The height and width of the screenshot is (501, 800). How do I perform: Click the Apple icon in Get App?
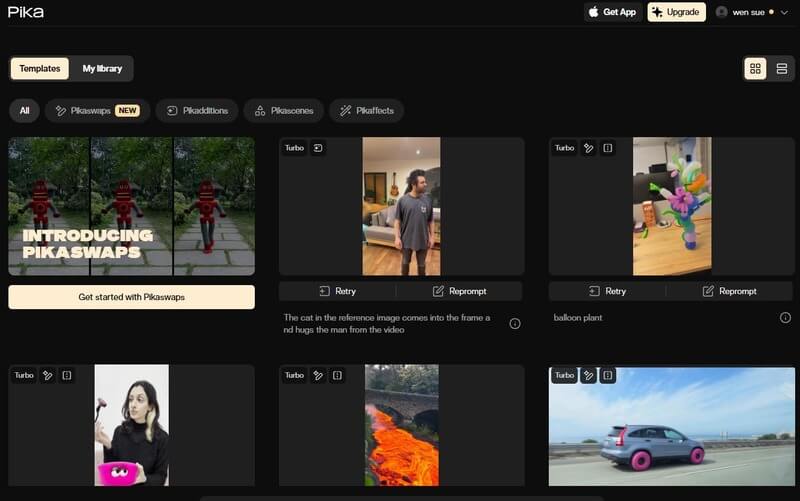pyautogui.click(x=593, y=12)
